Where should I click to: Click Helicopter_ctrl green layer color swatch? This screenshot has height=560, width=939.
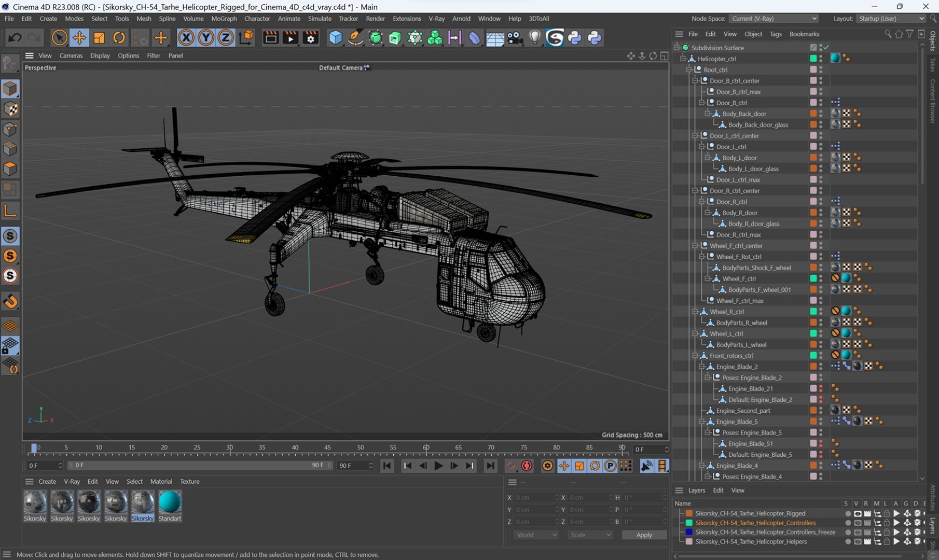813,59
